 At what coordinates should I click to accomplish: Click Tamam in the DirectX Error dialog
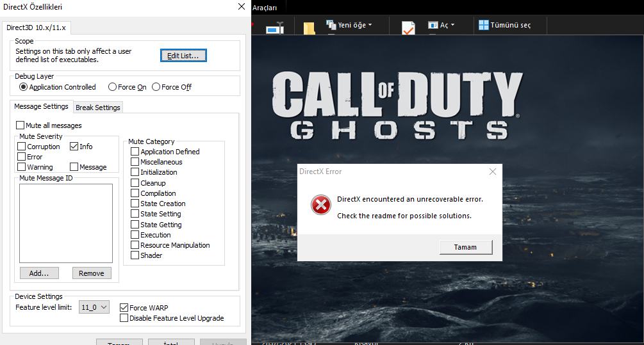tap(466, 247)
